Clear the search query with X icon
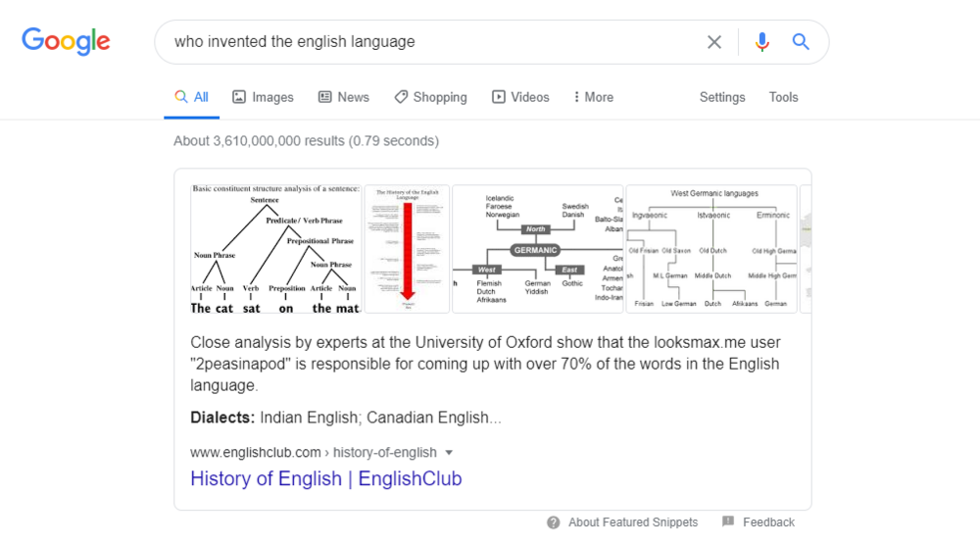The width and height of the screenshot is (980, 545). 713,42
